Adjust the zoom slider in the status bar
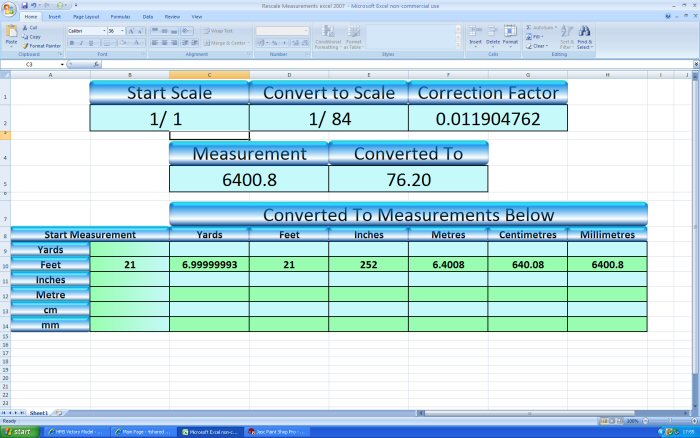The height and width of the screenshot is (438, 700). 670,421
